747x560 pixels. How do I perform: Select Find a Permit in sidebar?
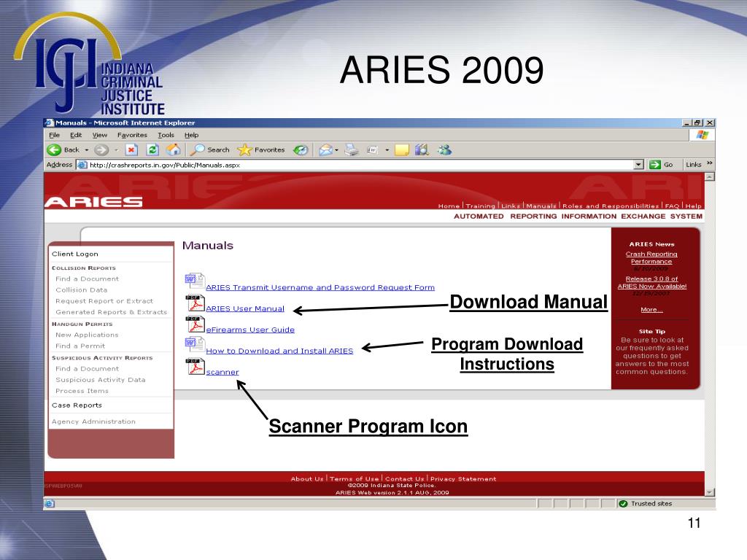80,346
